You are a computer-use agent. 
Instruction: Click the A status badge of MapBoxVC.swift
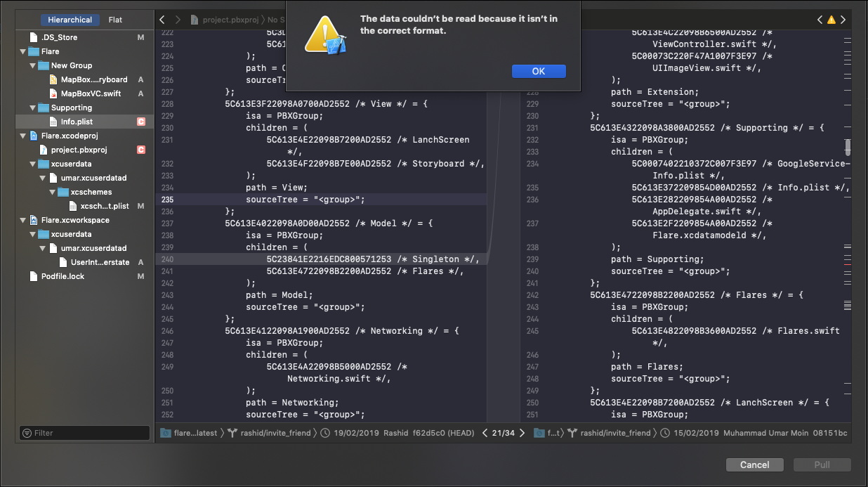click(x=140, y=93)
